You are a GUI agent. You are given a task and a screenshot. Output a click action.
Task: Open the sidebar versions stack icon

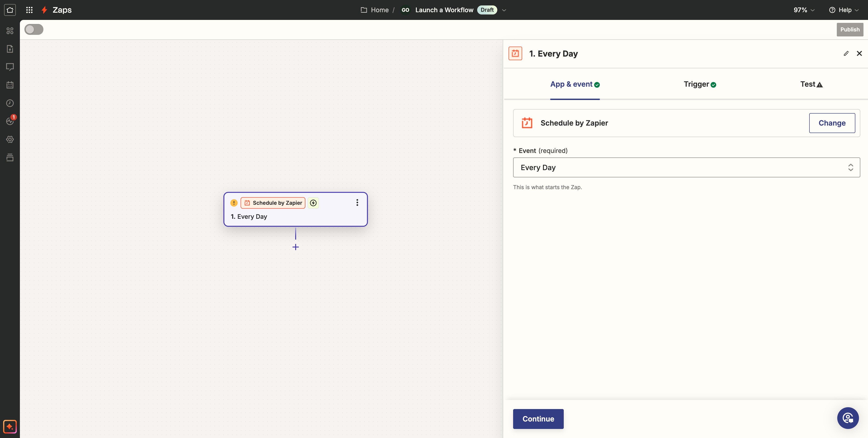click(10, 157)
